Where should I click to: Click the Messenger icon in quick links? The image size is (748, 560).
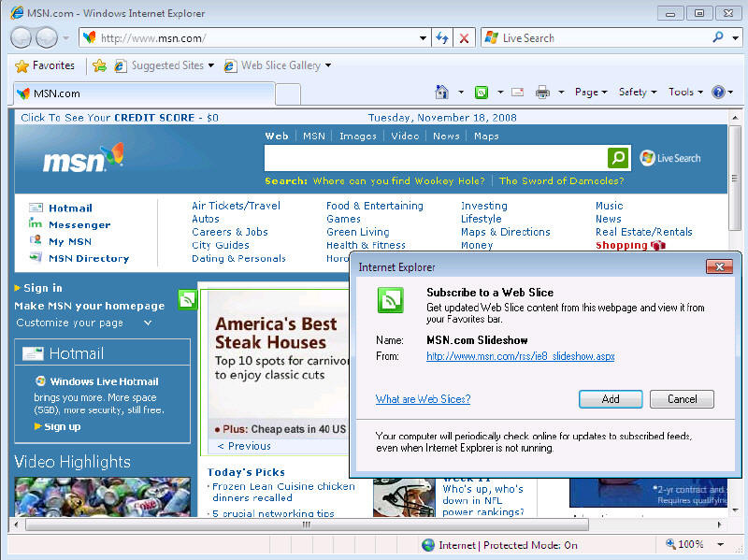click(x=36, y=223)
